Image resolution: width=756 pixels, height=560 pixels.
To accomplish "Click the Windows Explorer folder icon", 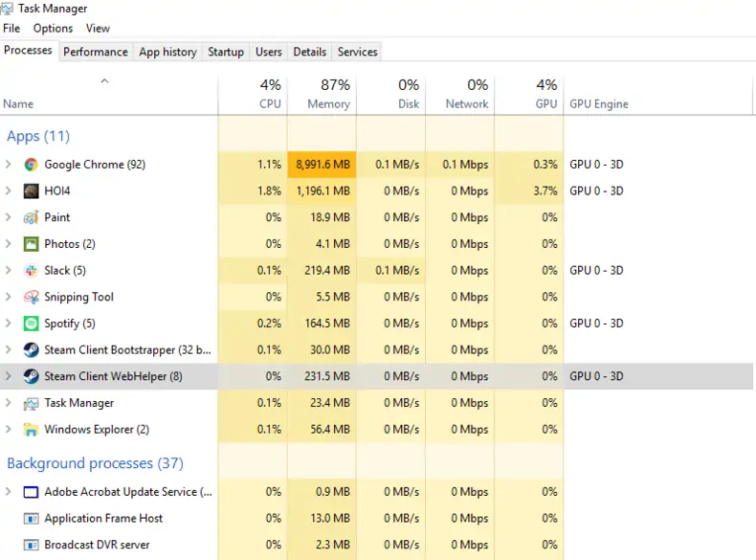I will point(31,429).
